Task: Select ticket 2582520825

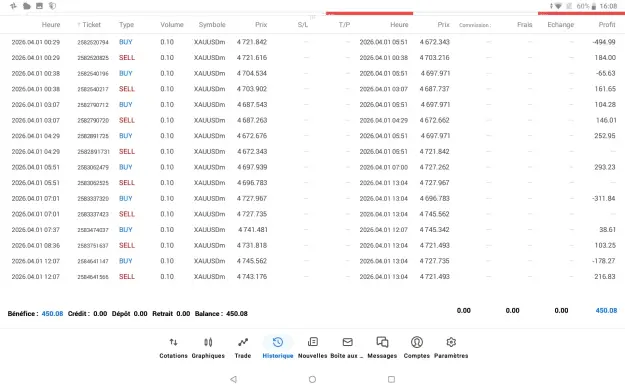Action: (x=93, y=58)
